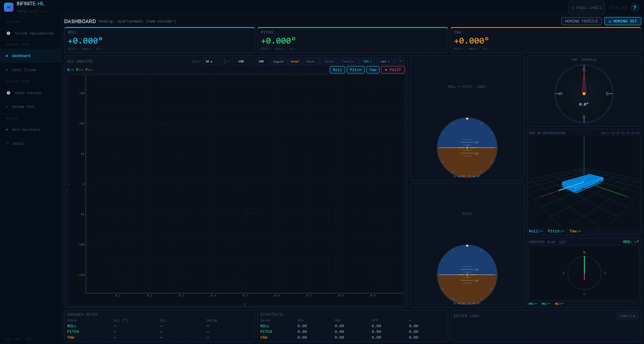Open the Win 10 s window selector
This screenshot has width=644, height=344.
pos(213,61)
